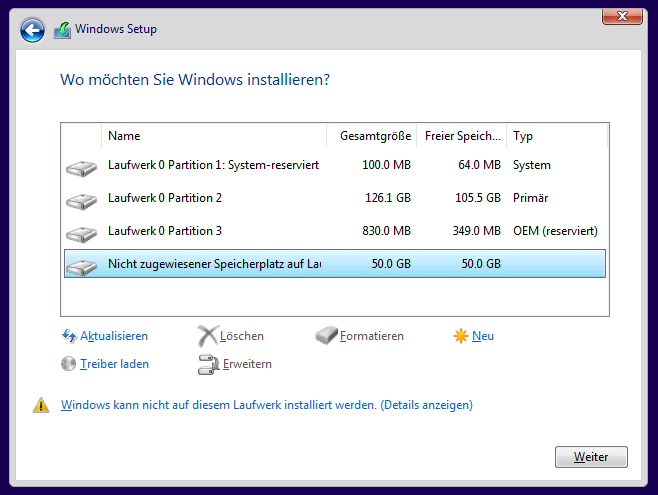Click the Formatieren drive icon
Image resolution: width=658 pixels, height=495 pixels.
point(327,336)
